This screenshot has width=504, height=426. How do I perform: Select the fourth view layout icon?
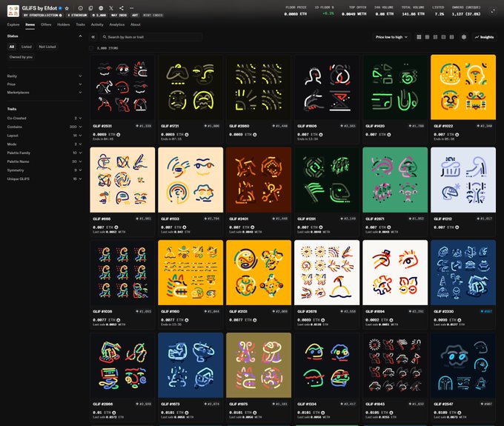tap(443, 37)
